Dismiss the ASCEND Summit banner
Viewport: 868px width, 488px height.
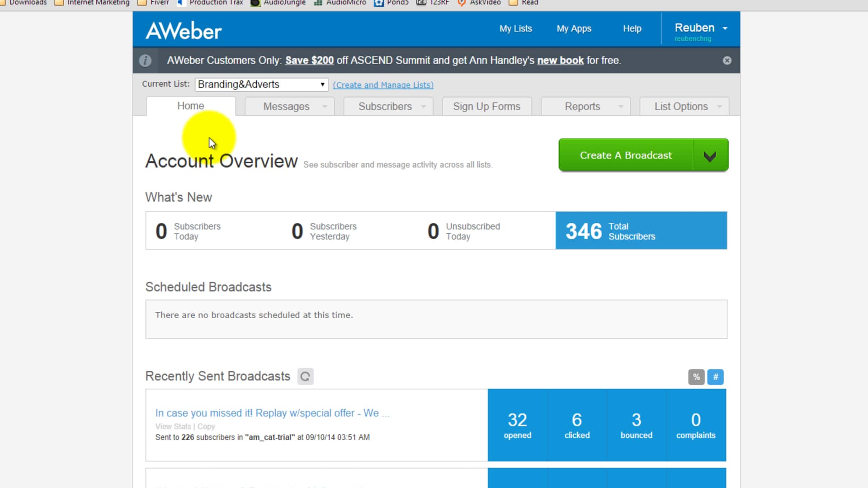click(x=727, y=61)
